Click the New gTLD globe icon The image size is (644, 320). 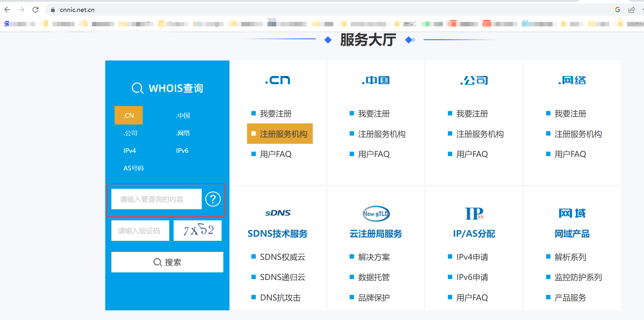tap(376, 214)
